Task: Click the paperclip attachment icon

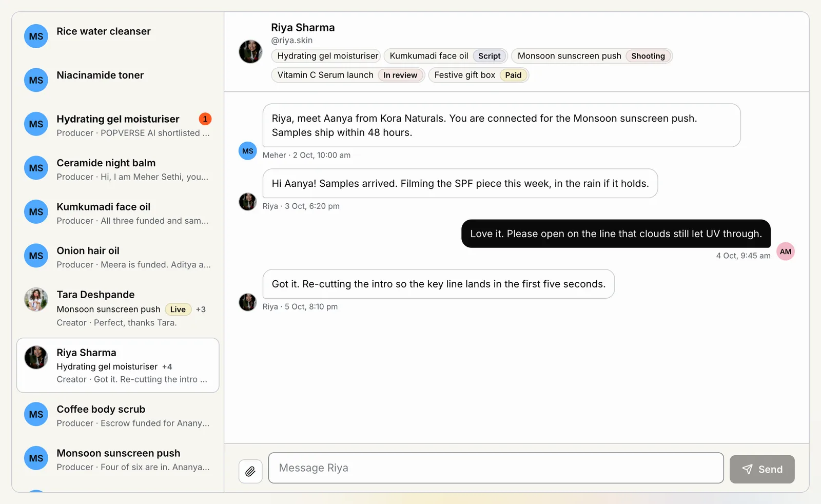Action: coord(250,471)
